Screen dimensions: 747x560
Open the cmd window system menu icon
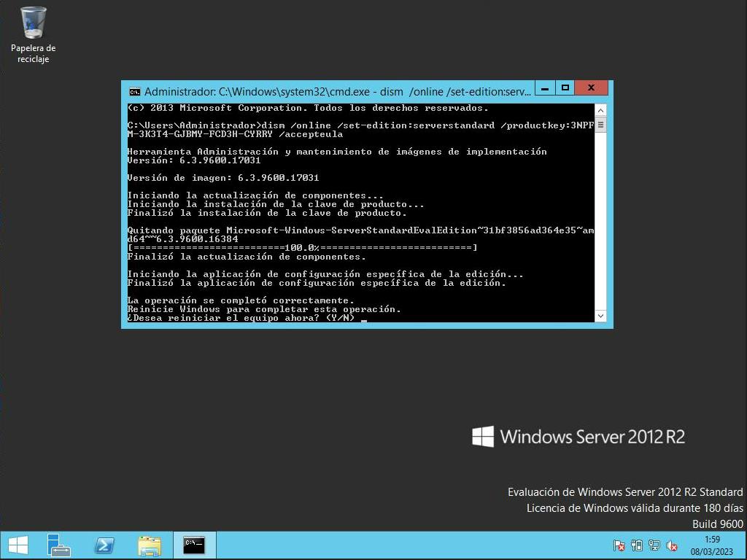pos(134,91)
